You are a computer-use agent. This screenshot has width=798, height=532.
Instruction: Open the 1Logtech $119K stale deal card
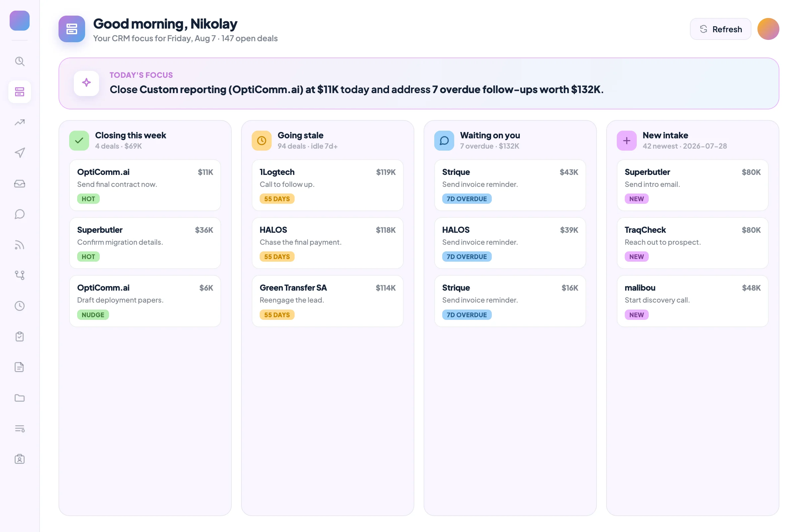pos(328,185)
